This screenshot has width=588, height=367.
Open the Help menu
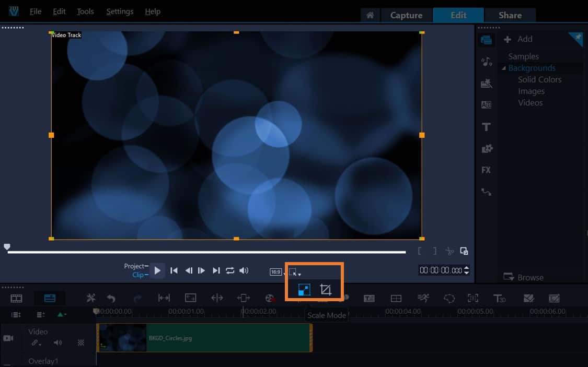pos(153,11)
